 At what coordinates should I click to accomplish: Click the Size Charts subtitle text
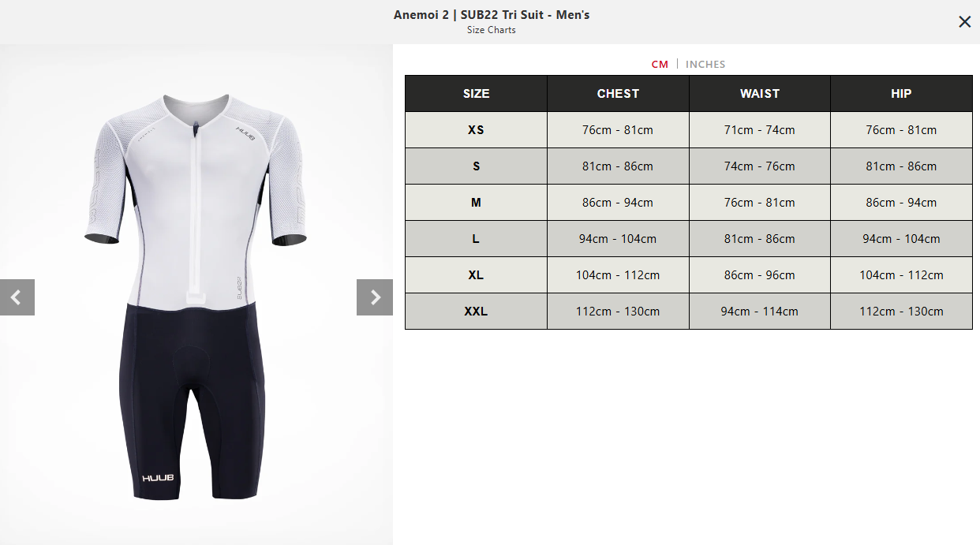492,30
